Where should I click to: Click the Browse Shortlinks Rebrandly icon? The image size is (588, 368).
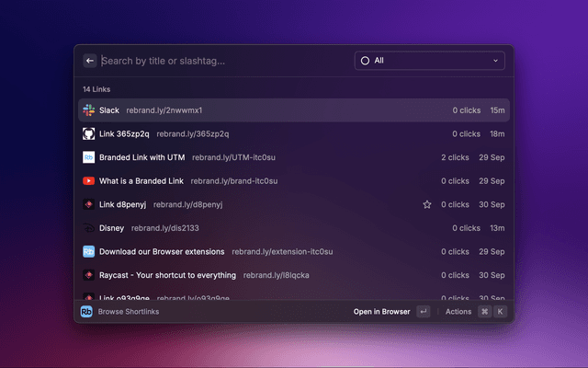tap(87, 312)
